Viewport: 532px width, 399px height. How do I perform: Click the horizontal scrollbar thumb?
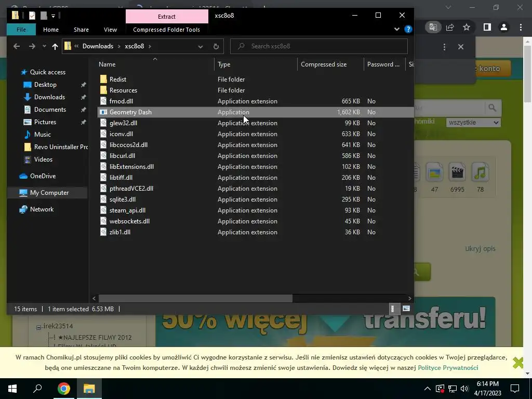point(195,298)
